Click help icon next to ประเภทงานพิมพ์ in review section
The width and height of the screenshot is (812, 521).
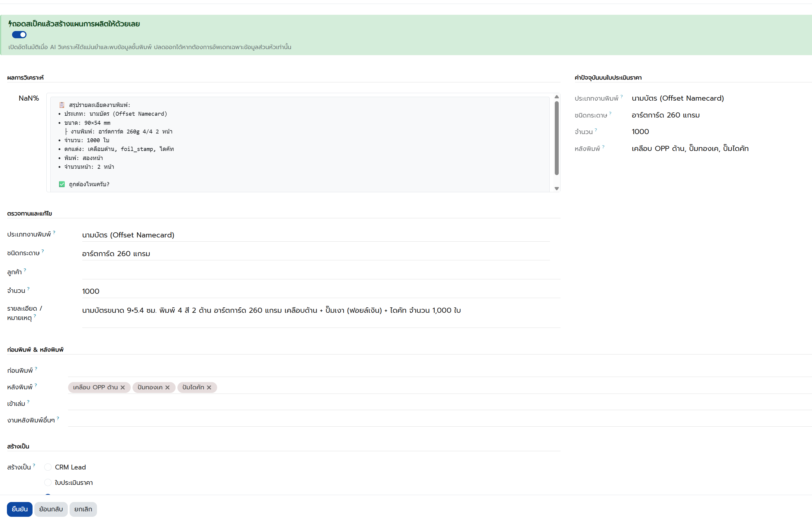pos(54,232)
